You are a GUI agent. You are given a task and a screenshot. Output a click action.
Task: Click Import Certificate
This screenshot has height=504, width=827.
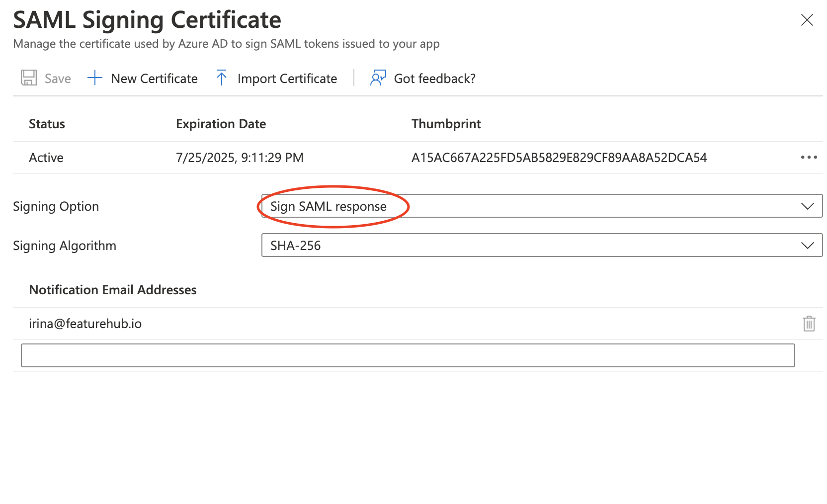click(287, 78)
